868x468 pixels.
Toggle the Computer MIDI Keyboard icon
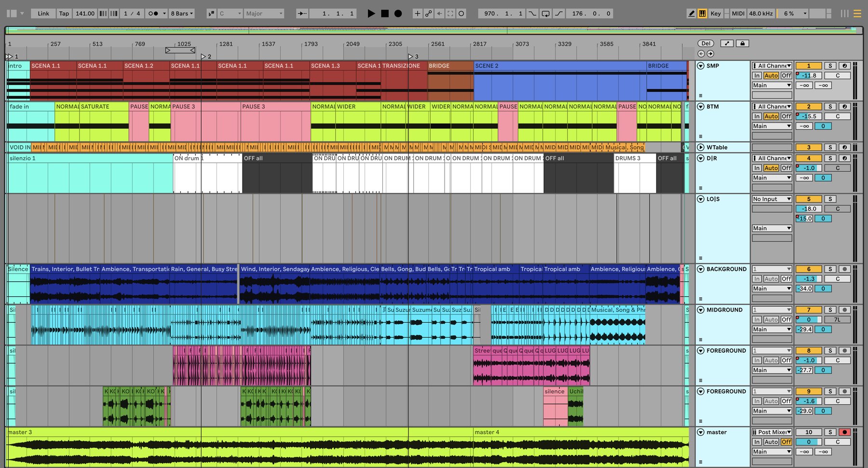[x=702, y=14]
